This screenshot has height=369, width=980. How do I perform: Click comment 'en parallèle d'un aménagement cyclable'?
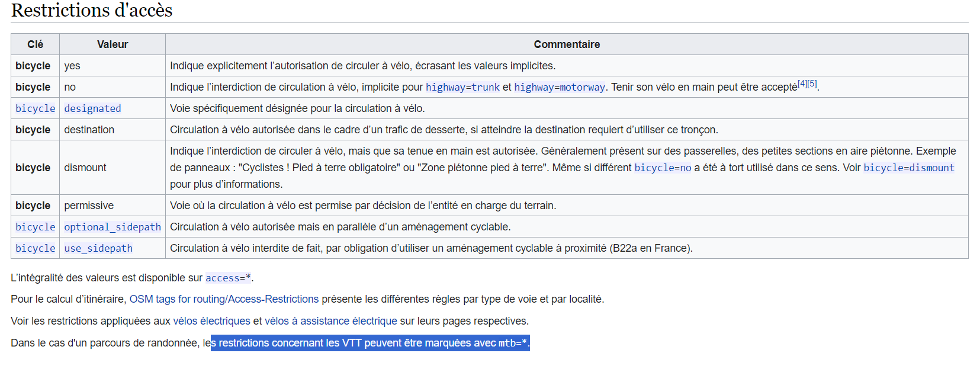pos(340,227)
